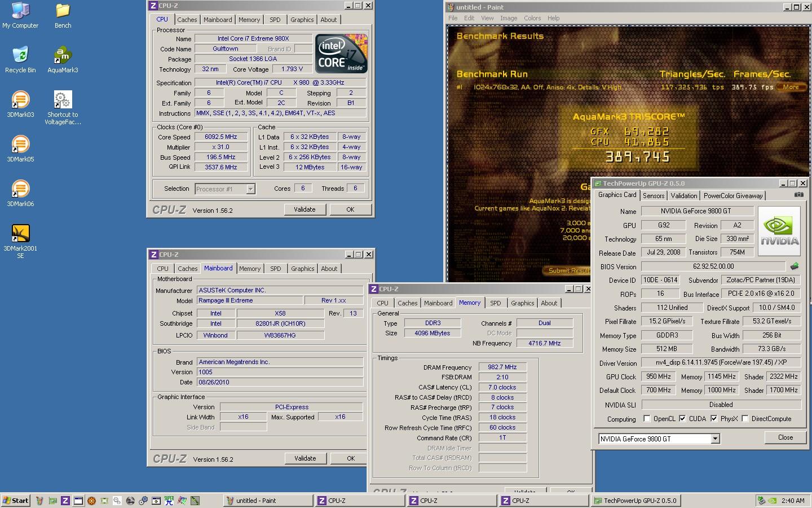Click the Driver Version field in GPU-Z
Image resolution: width=812 pixels, height=508 pixels.
pos(721,363)
